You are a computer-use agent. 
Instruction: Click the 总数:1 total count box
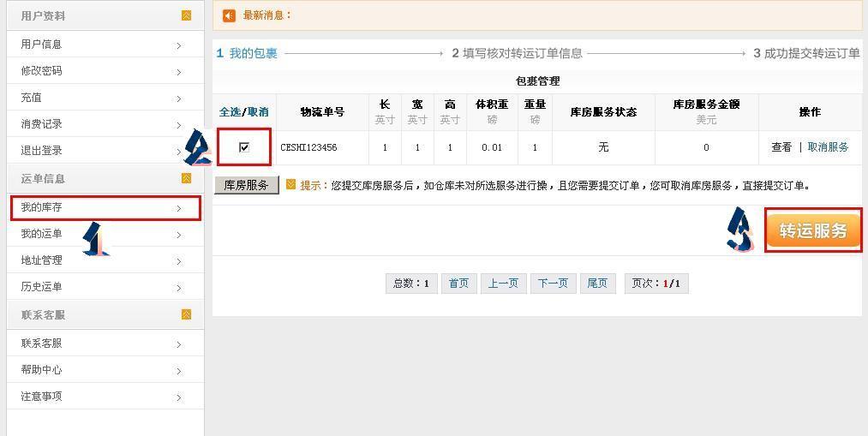pyautogui.click(x=411, y=284)
